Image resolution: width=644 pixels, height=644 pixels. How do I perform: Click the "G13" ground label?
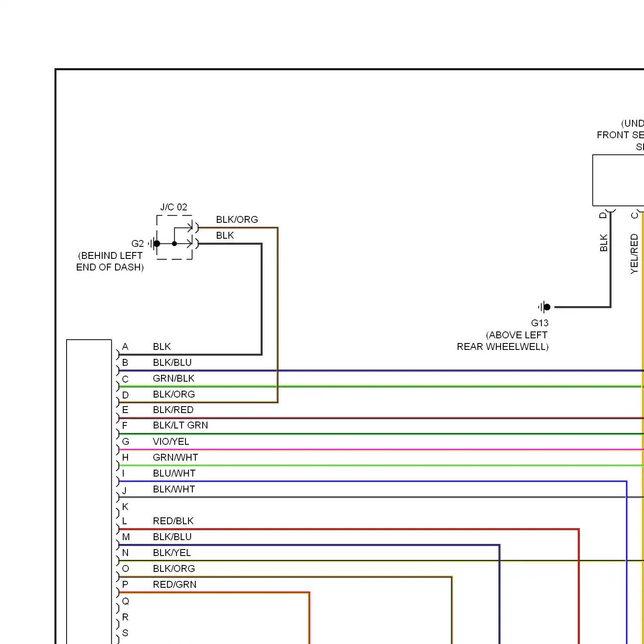coord(540,323)
